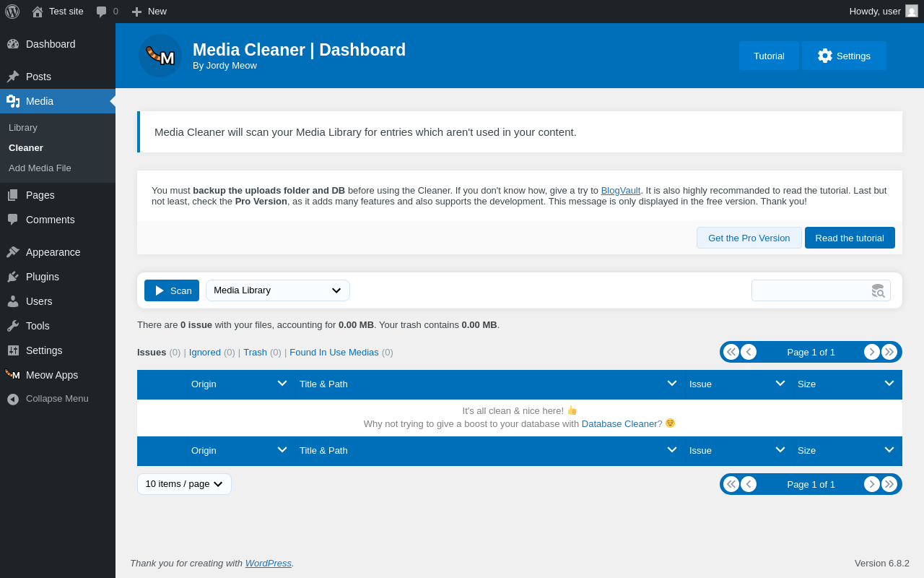Open the 10 items / page dropdown

(184, 484)
